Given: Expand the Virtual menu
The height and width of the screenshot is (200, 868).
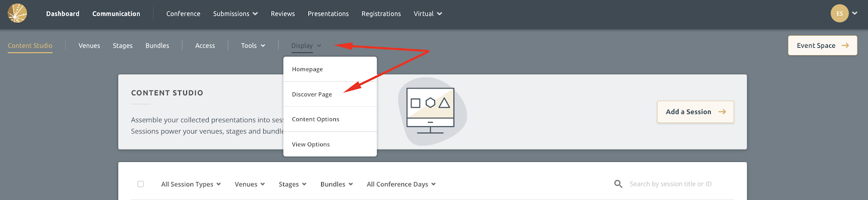Looking at the screenshot, I should tap(427, 14).
